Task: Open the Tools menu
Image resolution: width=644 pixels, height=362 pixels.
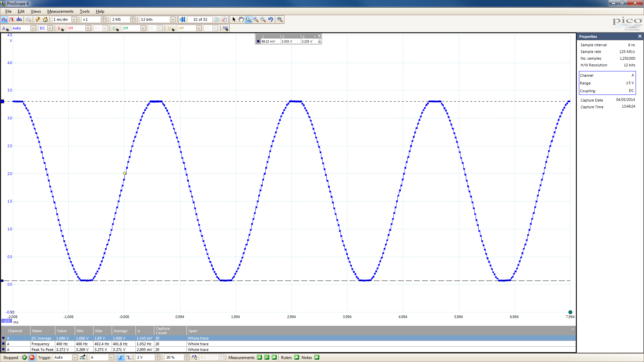Action: 85,11
